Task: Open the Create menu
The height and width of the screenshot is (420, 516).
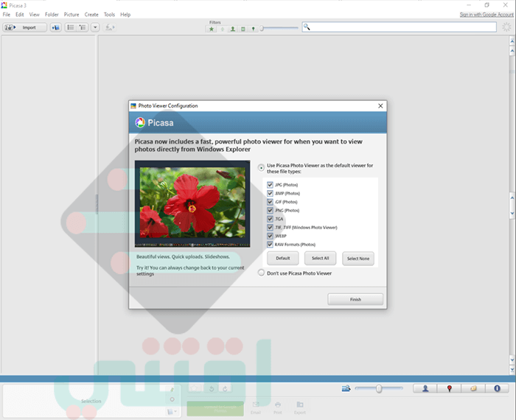Action: (91, 15)
